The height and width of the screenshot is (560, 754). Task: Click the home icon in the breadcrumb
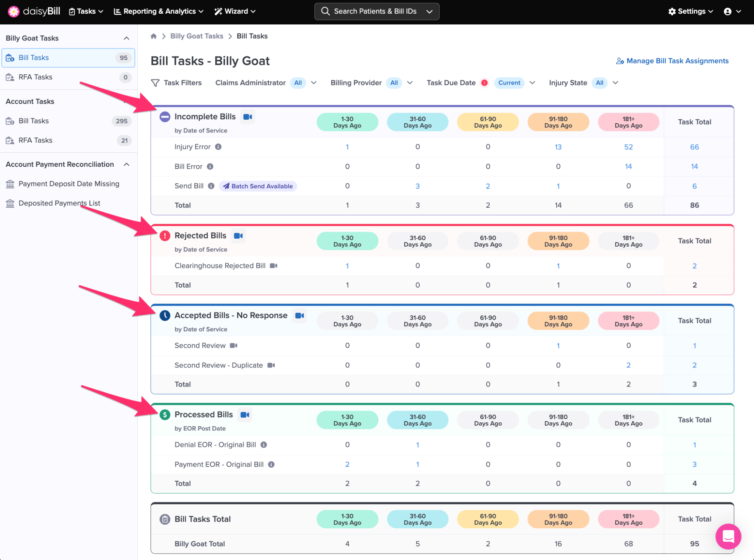[x=154, y=36]
